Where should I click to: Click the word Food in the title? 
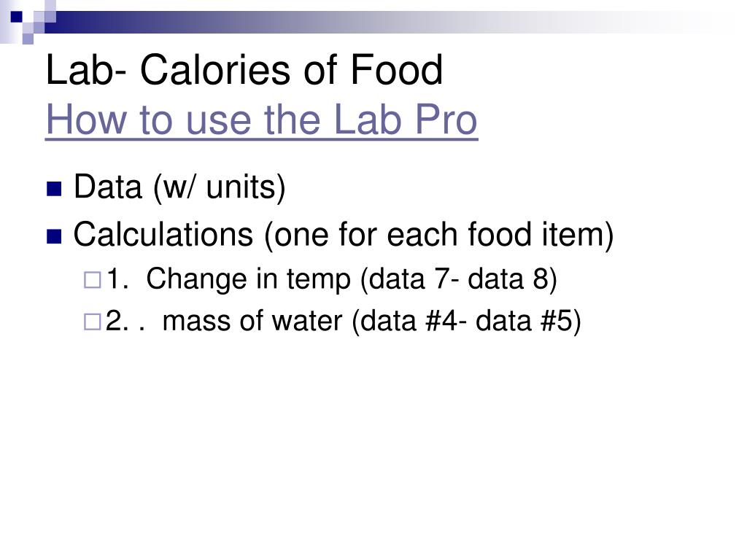[396, 70]
